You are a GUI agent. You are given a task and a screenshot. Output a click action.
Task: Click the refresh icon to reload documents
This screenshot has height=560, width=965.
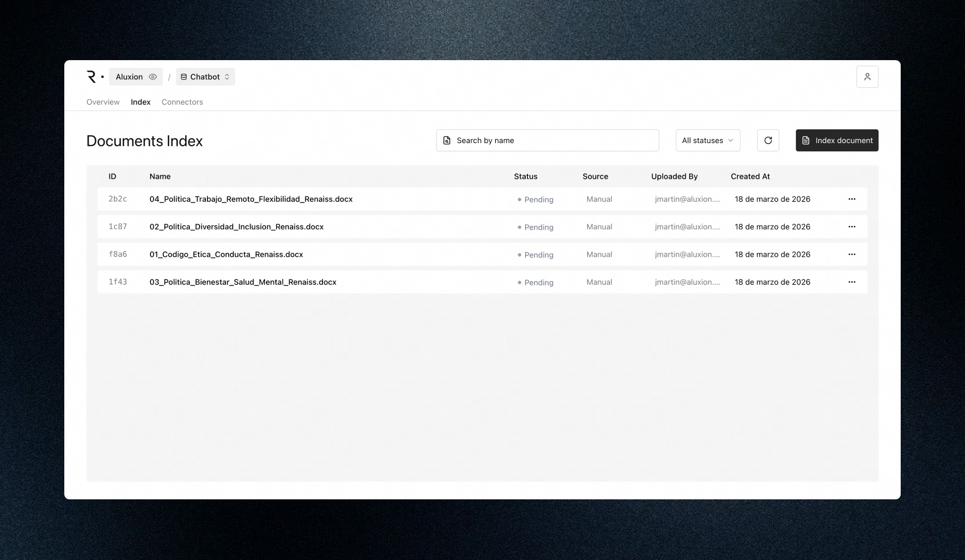coord(768,140)
